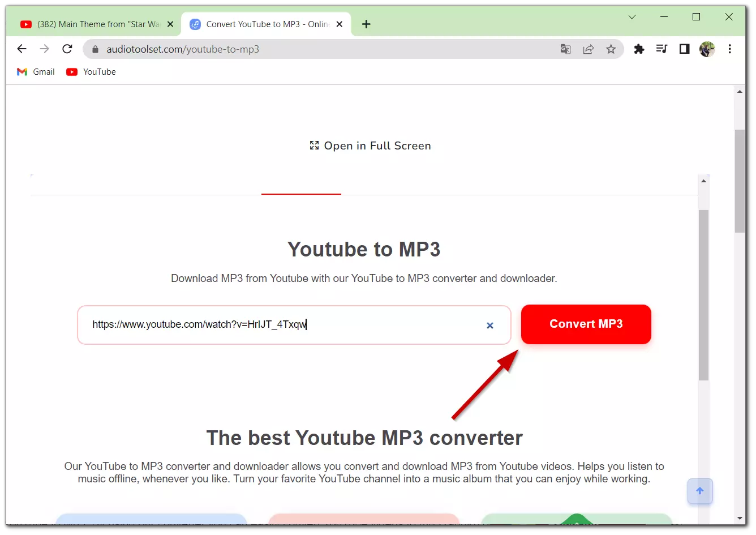This screenshot has width=756, height=535.
Task: Bookmark this tab with the star
Action: [x=611, y=49]
